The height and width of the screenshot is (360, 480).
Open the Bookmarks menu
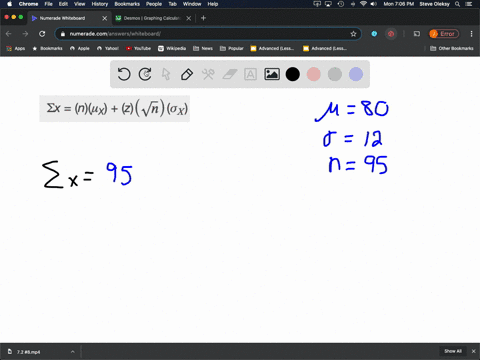click(x=127, y=4)
